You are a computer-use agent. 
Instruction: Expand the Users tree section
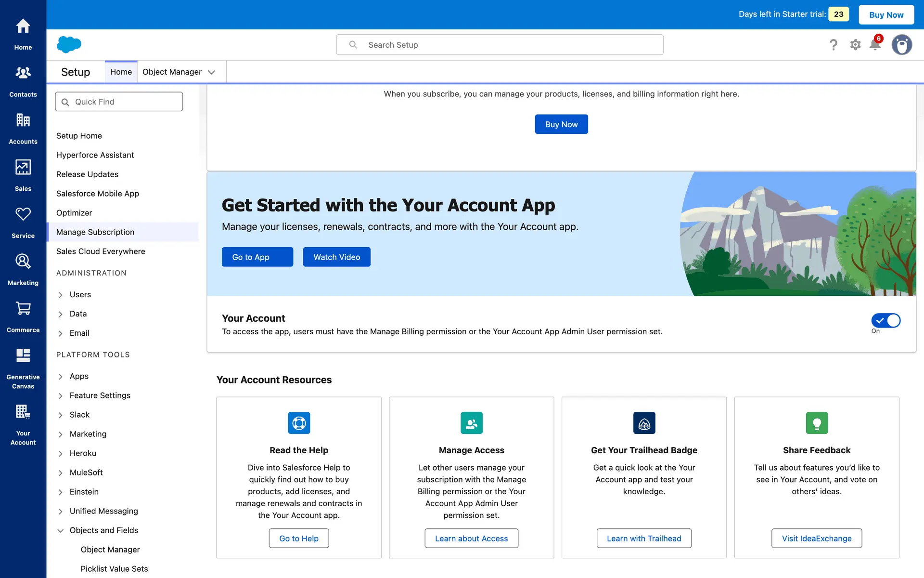61,295
